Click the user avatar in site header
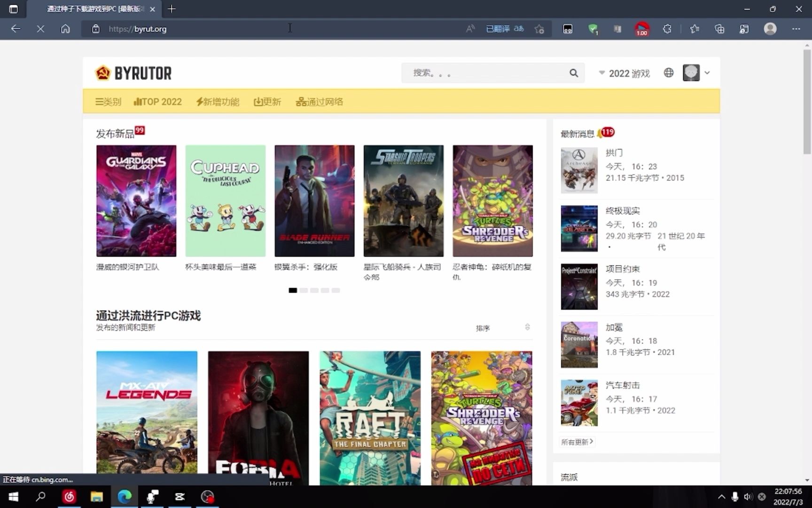The width and height of the screenshot is (812, 508). 691,73
